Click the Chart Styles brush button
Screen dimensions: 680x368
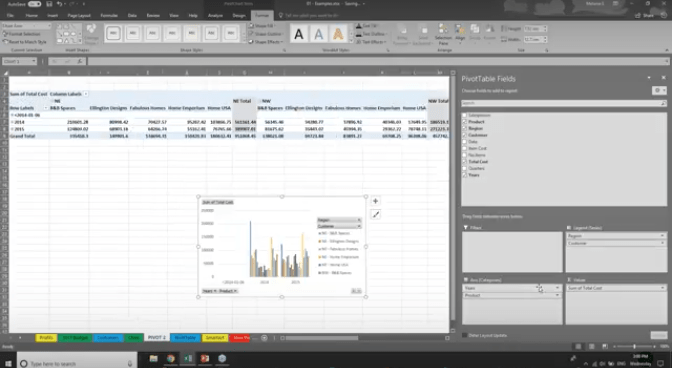376,215
